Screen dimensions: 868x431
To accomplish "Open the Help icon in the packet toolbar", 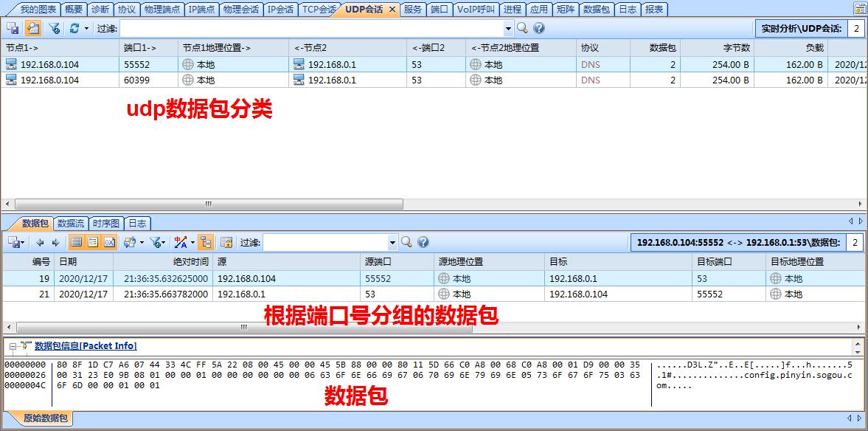I will coord(423,241).
